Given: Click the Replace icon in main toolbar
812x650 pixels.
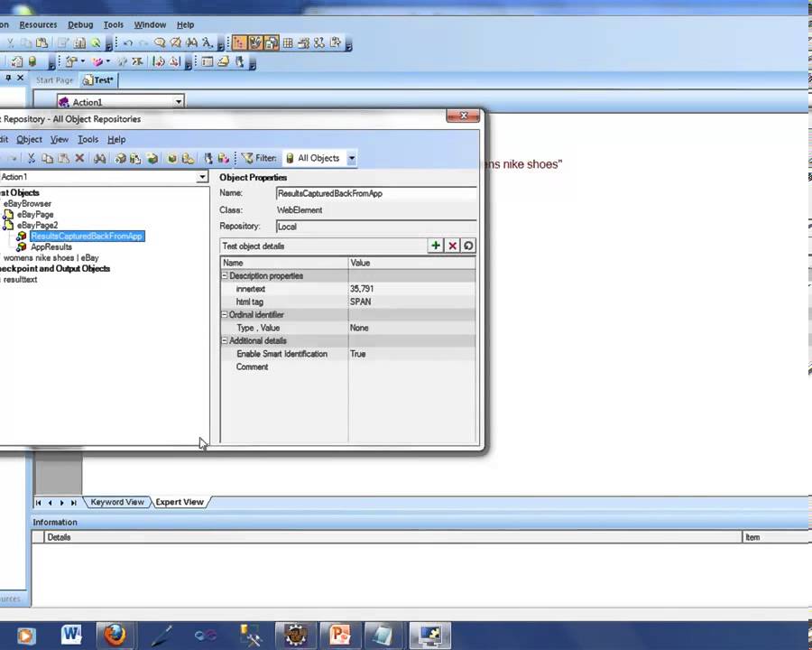Looking at the screenshot, I should pos(208,43).
